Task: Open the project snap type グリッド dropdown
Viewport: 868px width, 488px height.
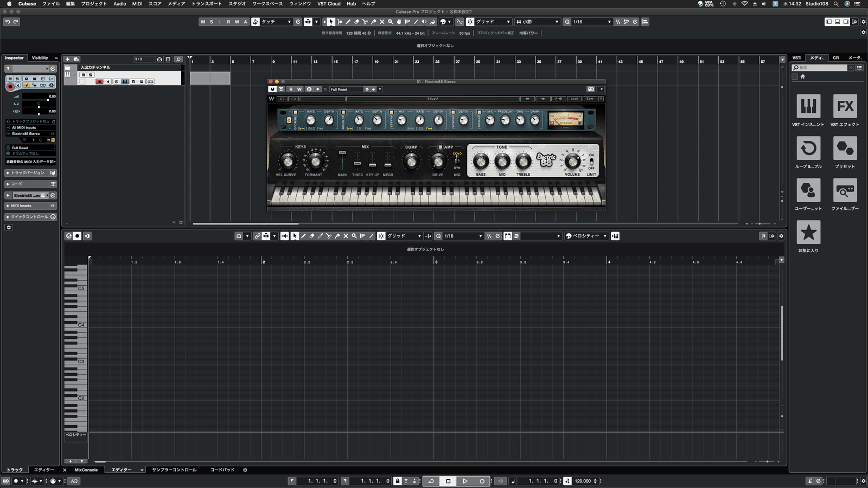Action: click(493, 22)
